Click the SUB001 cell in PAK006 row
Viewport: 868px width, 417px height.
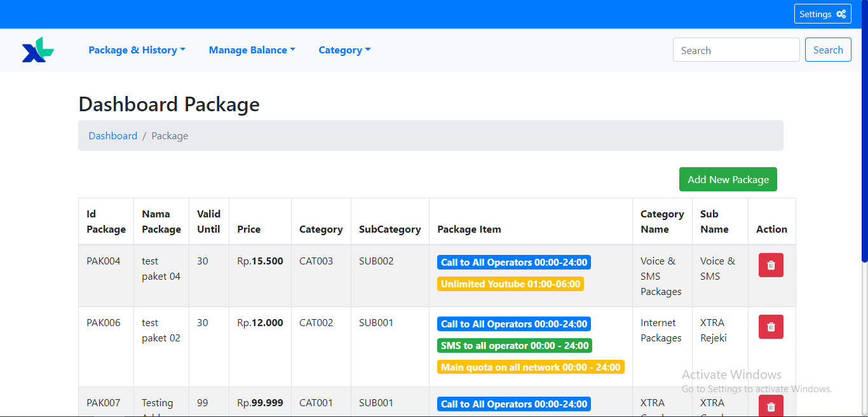(x=390, y=347)
